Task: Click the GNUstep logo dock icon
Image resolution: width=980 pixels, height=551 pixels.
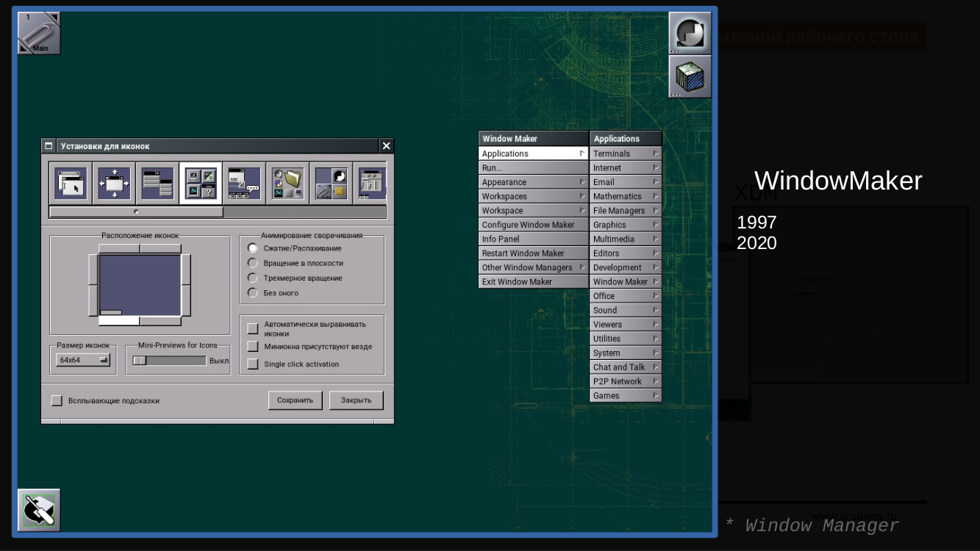Action: (x=690, y=33)
